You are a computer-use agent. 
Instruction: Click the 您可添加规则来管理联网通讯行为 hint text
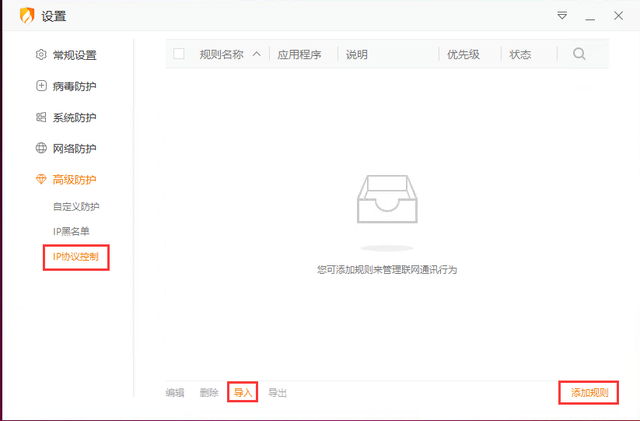click(387, 270)
